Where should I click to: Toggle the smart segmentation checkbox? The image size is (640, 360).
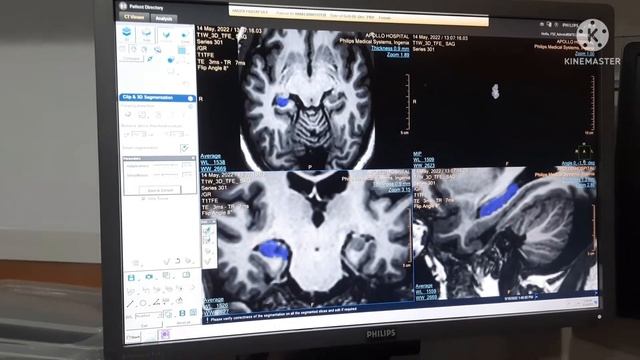(x=184, y=147)
